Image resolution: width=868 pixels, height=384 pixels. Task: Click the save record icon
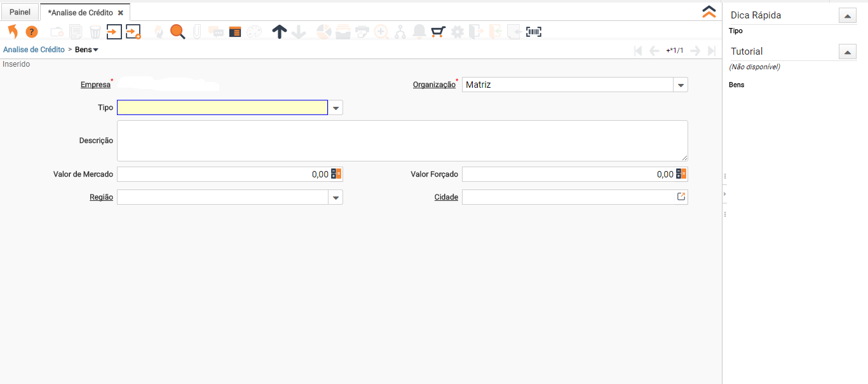click(114, 32)
